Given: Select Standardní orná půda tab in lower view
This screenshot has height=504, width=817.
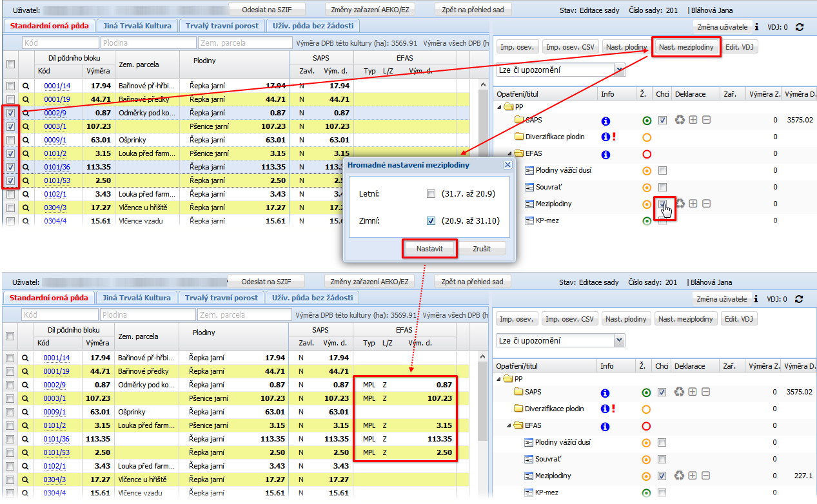Looking at the screenshot, I should click(x=49, y=298).
